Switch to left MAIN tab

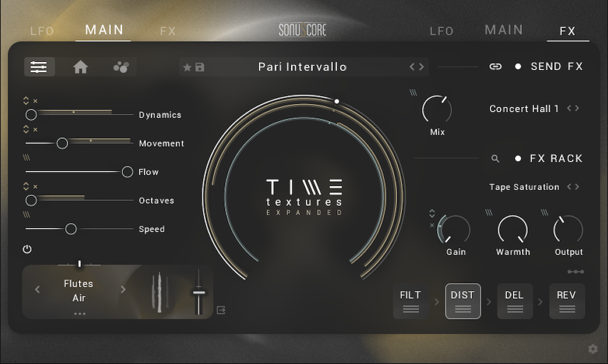tap(104, 30)
